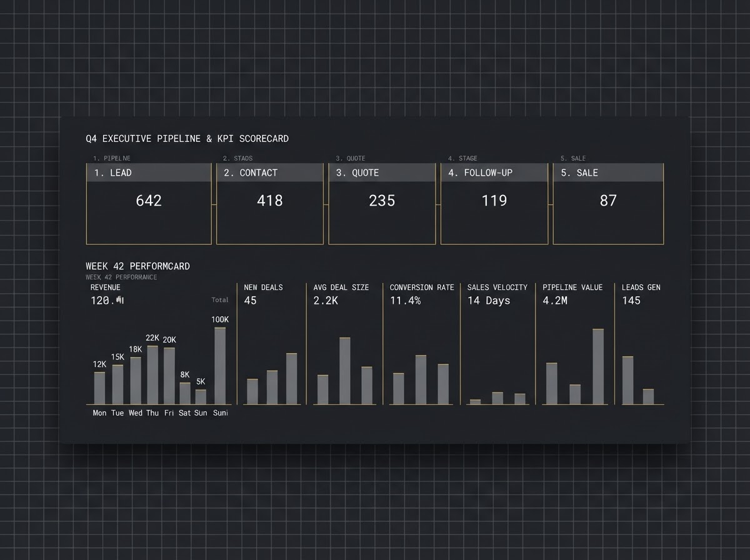
Task: Click the 20K bar value label
Action: tap(169, 340)
